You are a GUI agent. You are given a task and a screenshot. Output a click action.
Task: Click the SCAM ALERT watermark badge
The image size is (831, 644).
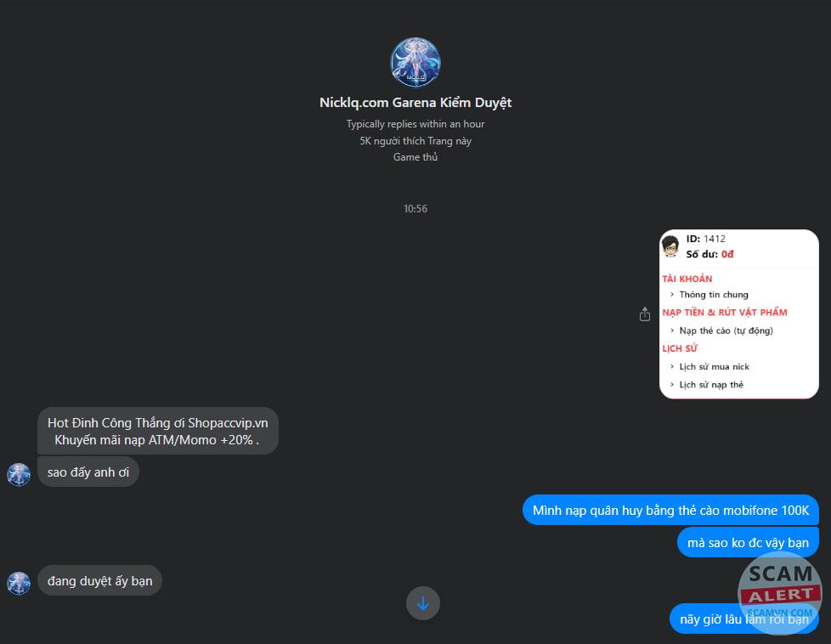pyautogui.click(x=779, y=592)
